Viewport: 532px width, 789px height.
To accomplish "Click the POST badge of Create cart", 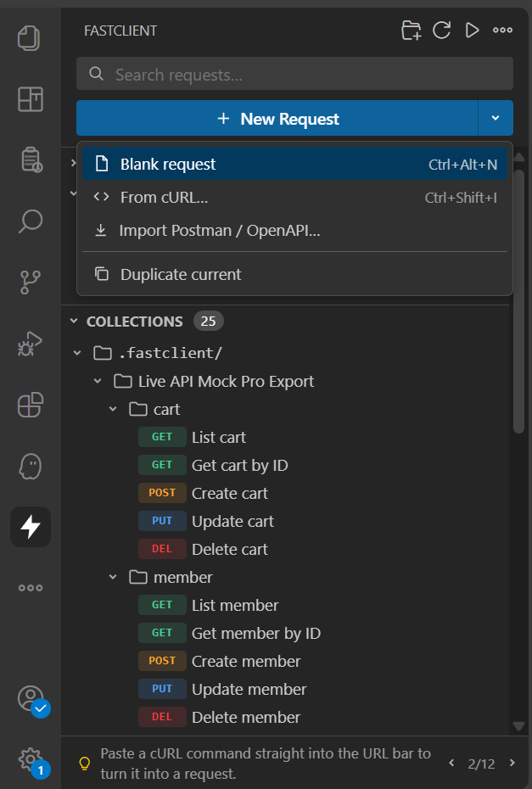I will pyautogui.click(x=162, y=493).
